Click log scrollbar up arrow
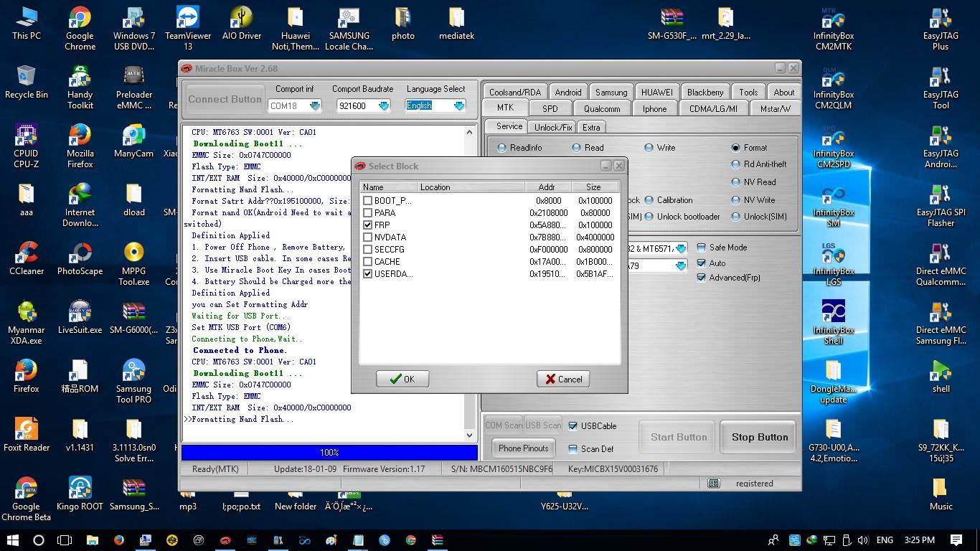 tap(470, 132)
